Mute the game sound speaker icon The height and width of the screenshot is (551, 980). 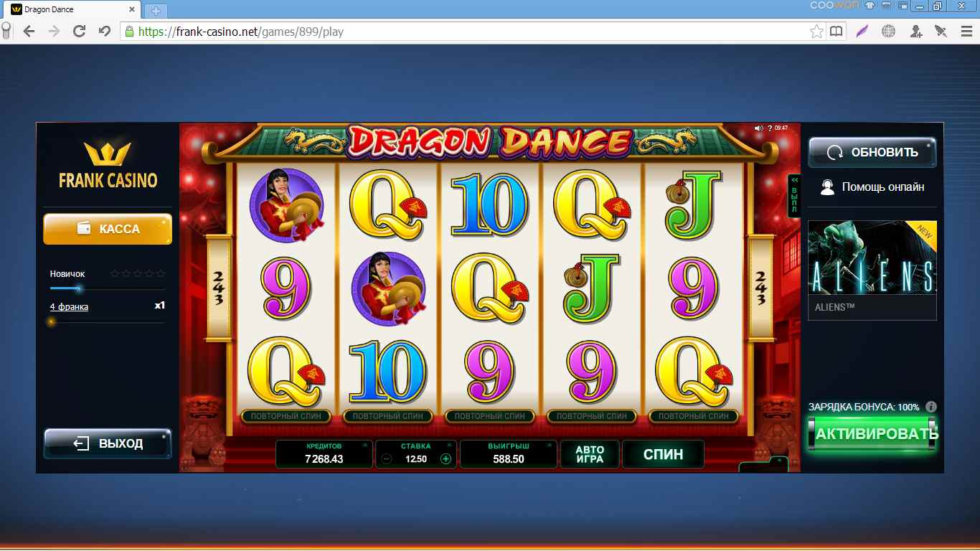click(758, 128)
